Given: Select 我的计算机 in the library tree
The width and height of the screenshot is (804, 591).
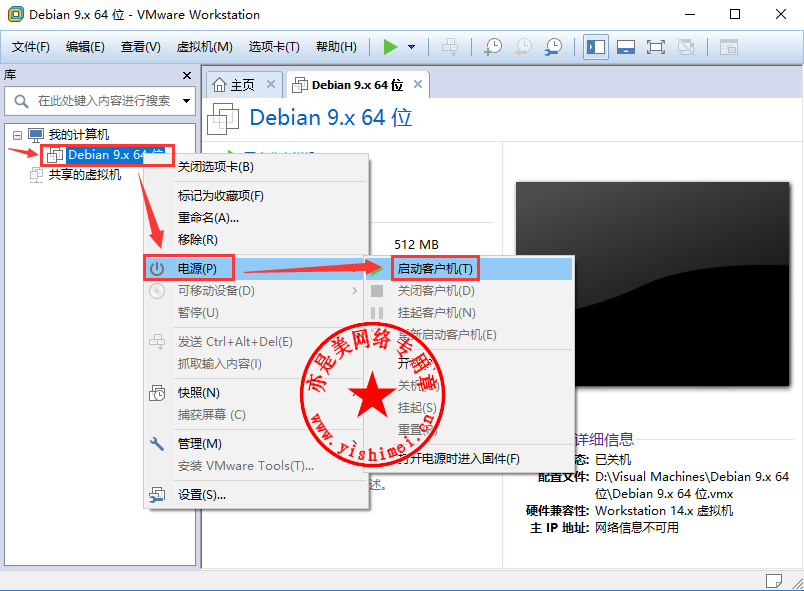Looking at the screenshot, I should pyautogui.click(x=78, y=135).
